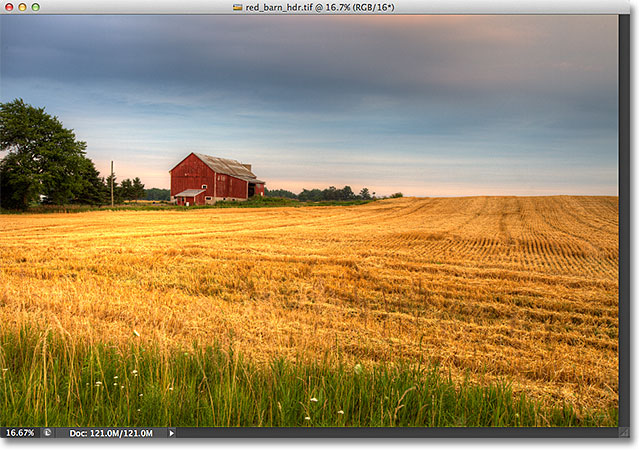
Task: Click the window resize grip corner
Action: pyautogui.click(x=624, y=433)
